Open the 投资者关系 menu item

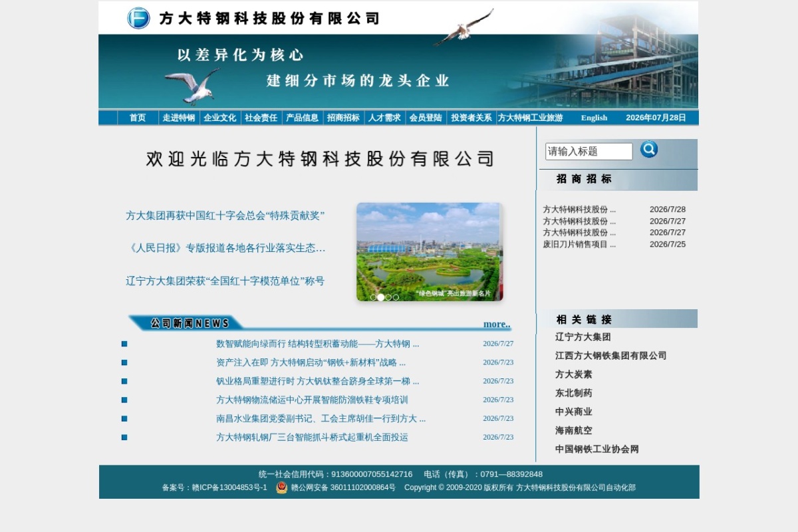tap(471, 118)
